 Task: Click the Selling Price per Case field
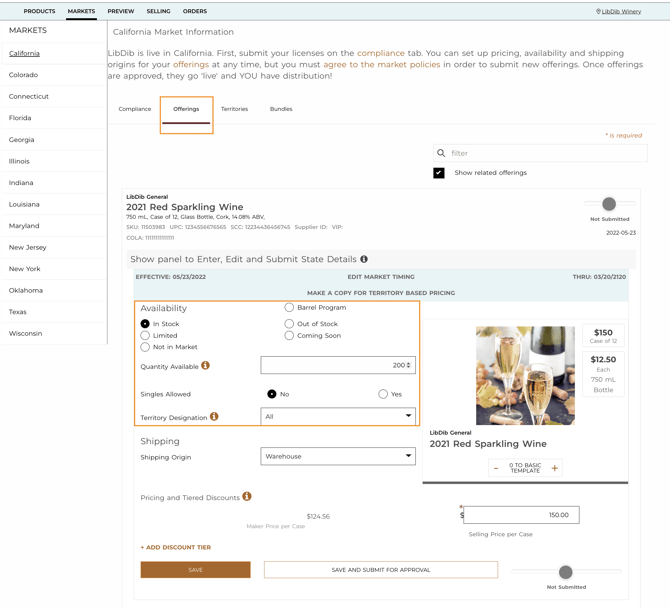point(522,515)
